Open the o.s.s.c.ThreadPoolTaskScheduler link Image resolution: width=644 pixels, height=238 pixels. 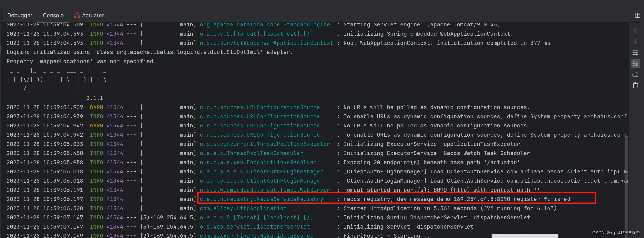[x=251, y=153]
